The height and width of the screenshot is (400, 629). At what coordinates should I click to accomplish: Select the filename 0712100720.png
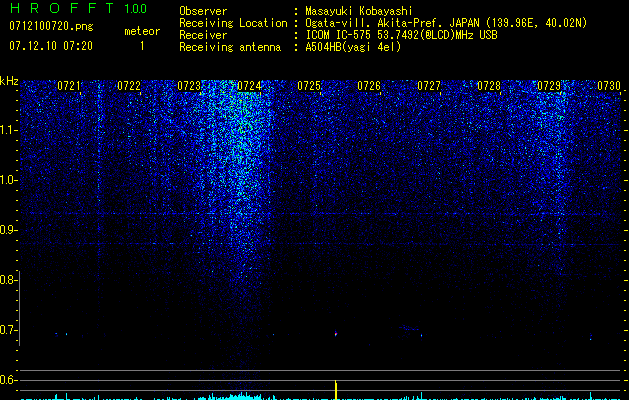51,27
